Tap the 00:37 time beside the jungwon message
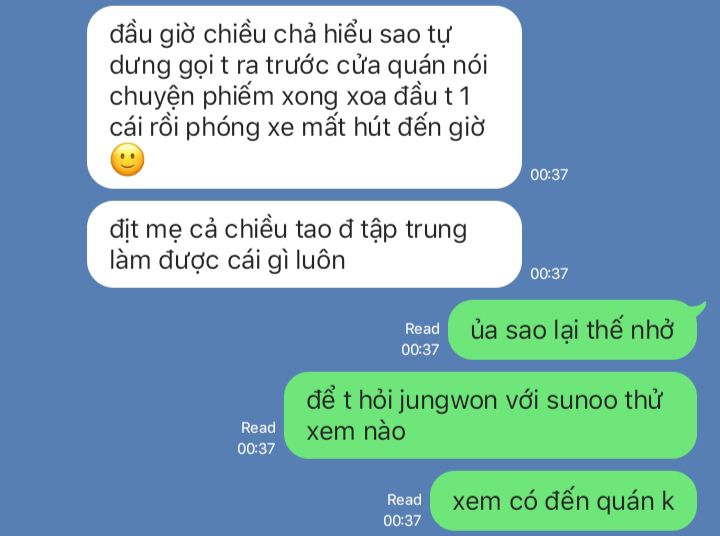This screenshot has height=536, width=720. click(256, 448)
